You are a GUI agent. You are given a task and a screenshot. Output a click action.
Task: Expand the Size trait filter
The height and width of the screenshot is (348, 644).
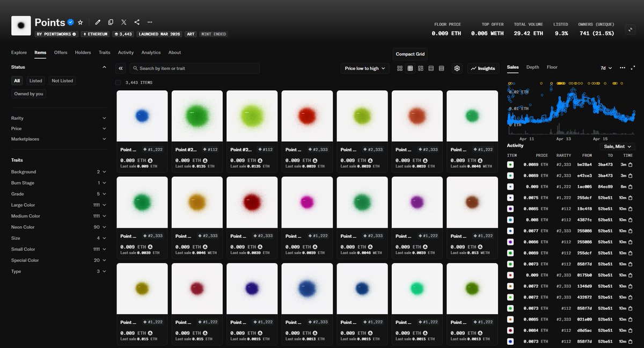[59, 238]
